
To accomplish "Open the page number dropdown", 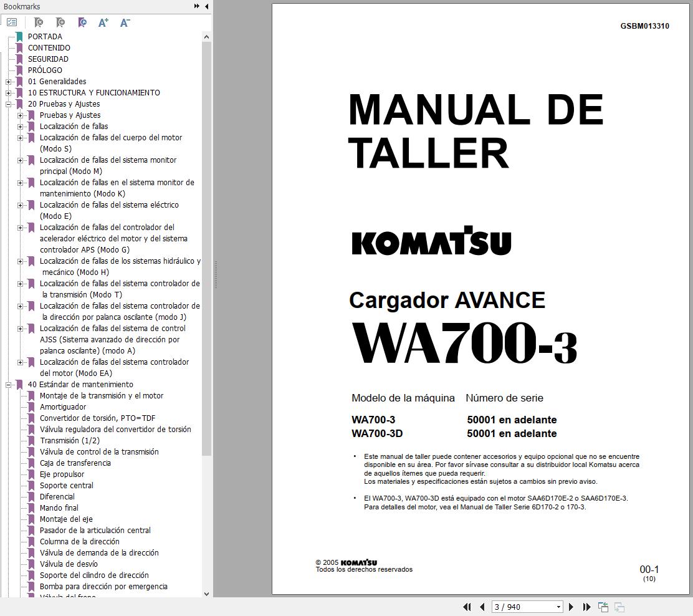I will coord(558,607).
